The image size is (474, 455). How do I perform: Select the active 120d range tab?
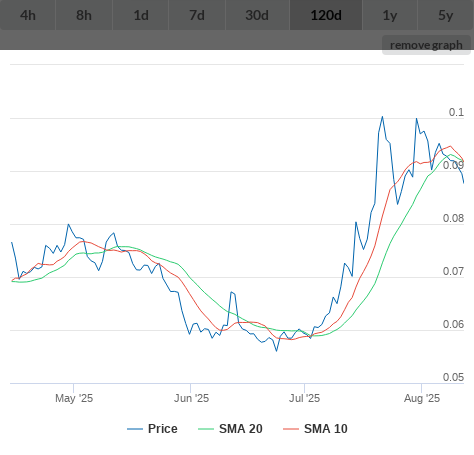pyautogui.click(x=326, y=15)
